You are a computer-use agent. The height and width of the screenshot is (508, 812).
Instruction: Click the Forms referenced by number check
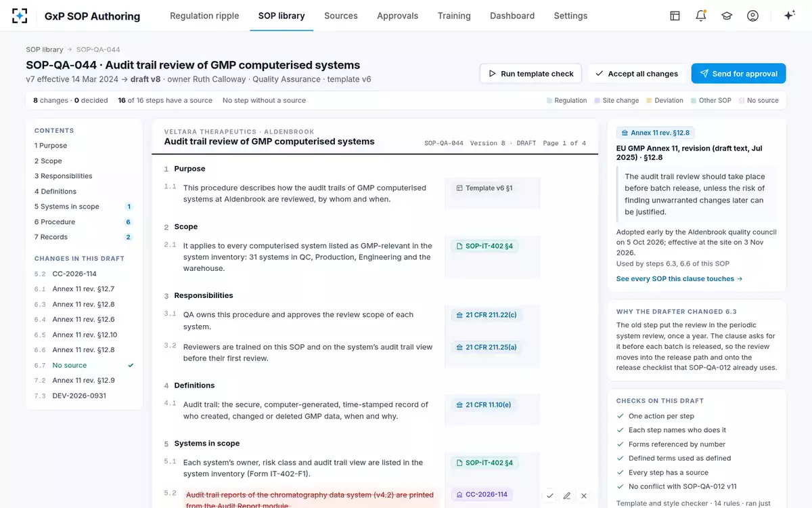click(671, 444)
